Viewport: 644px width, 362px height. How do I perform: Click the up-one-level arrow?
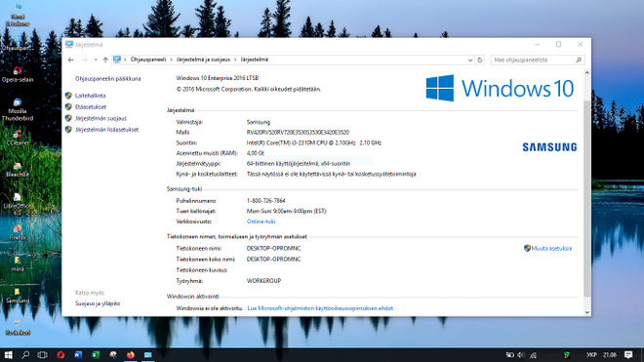[105, 60]
